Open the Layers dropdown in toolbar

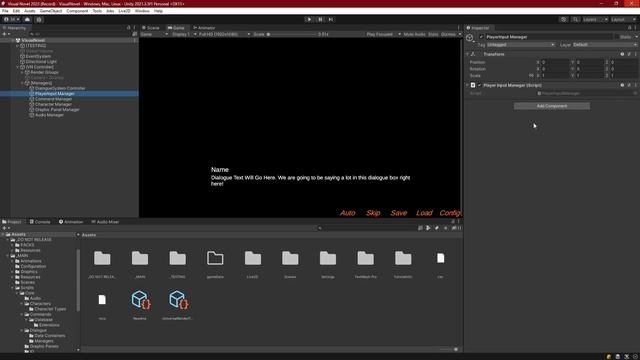[x=595, y=19]
